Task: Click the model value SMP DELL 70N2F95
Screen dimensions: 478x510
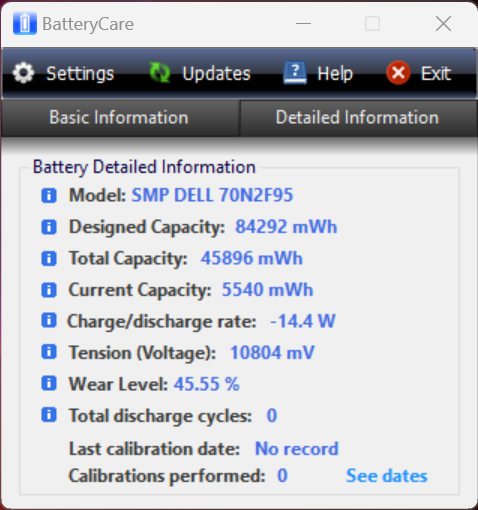Action: [212, 195]
